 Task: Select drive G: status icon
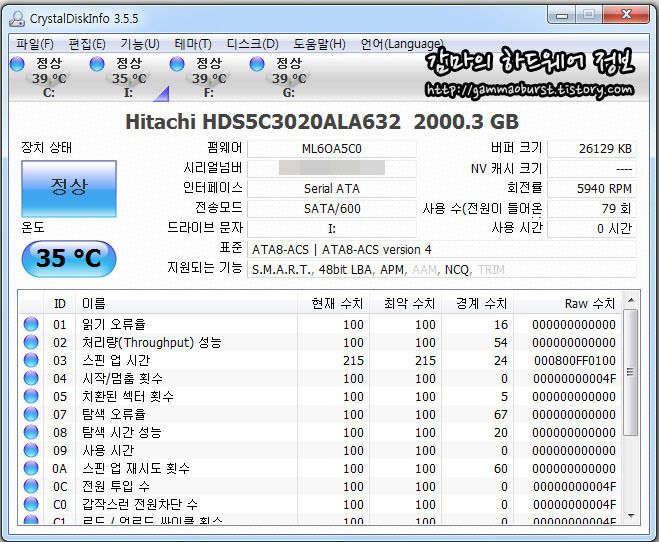(257, 64)
